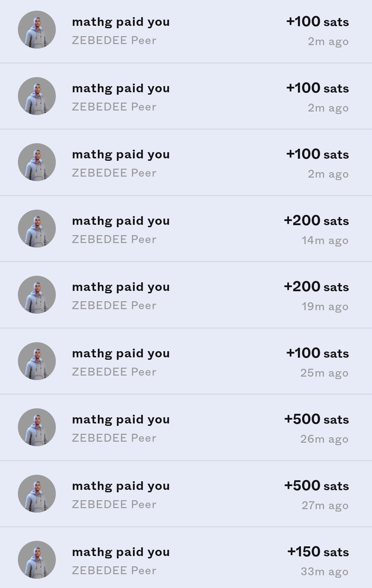Tap the avatar on the topmost transaction

coord(37,30)
